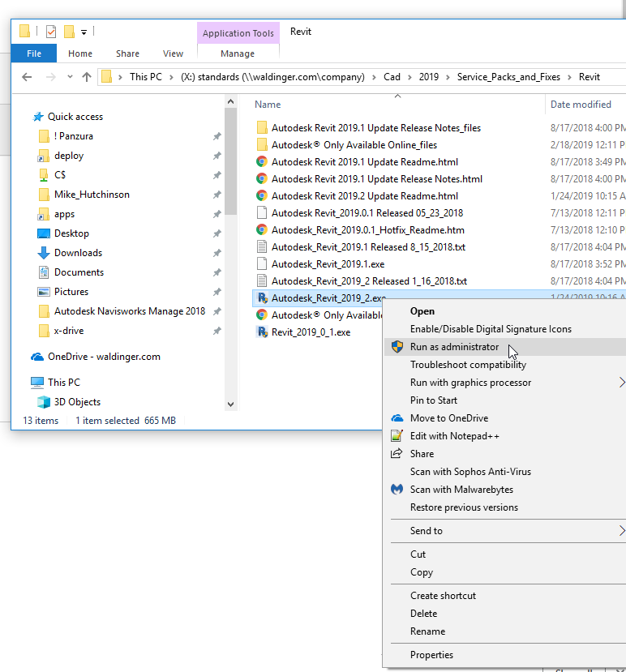Unpin the Downloads pin icon
Screen dimensions: 626x672
pos(217,253)
